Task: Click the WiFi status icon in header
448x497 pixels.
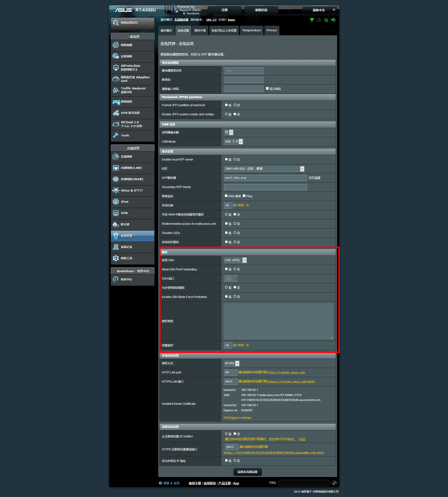Action: pos(312,20)
